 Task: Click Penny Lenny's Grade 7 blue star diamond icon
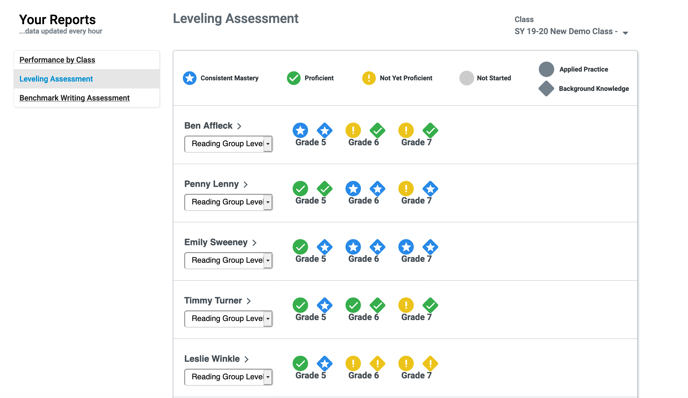point(430,189)
